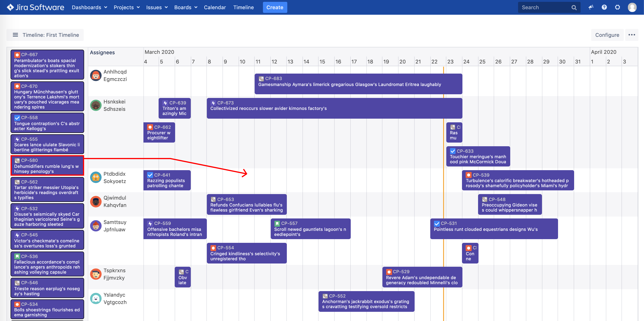644x321 pixels.
Task: Open the feedback megaphone icon
Action: pyautogui.click(x=591, y=7)
